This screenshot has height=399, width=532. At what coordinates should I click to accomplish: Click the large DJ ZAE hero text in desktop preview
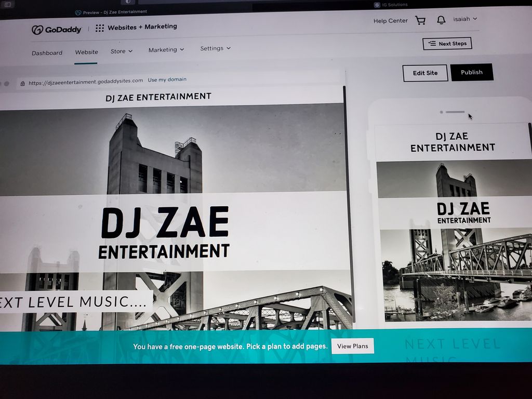[x=165, y=221]
